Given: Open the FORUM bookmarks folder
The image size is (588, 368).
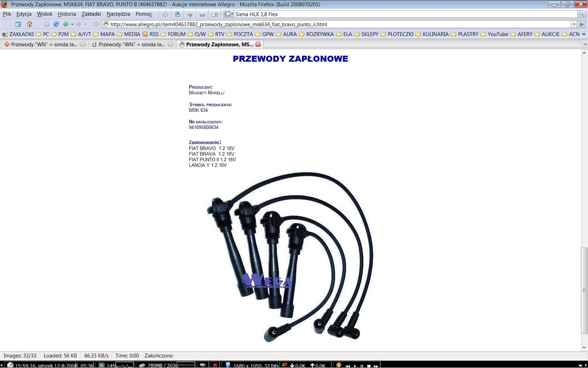Looking at the screenshot, I should coord(173,34).
